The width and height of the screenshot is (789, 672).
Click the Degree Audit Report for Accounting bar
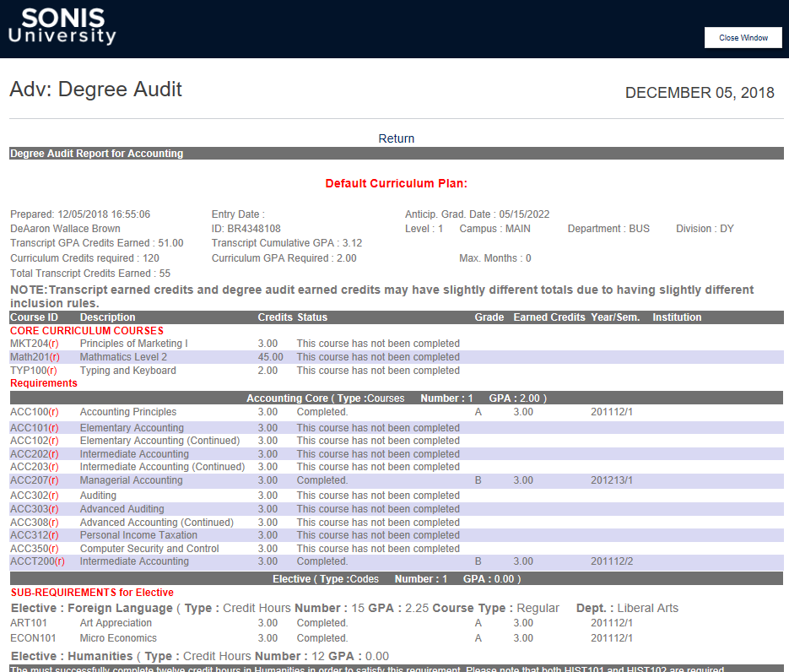(x=95, y=153)
